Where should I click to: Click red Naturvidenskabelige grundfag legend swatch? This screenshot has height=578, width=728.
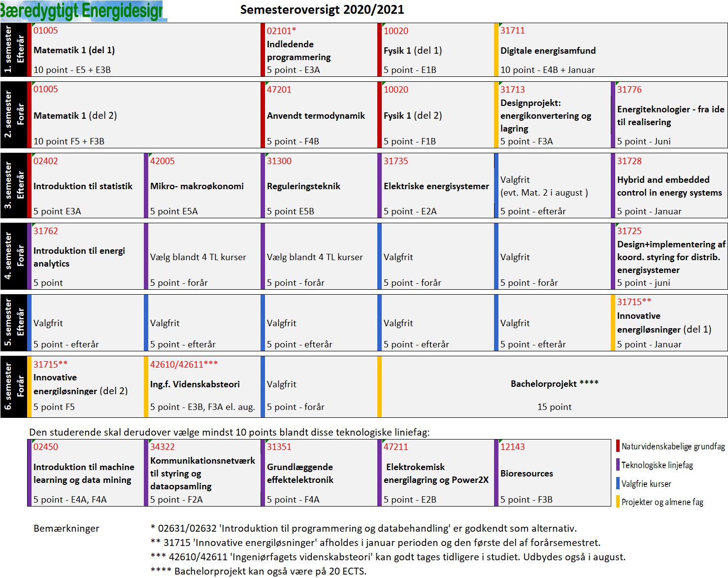tap(618, 446)
